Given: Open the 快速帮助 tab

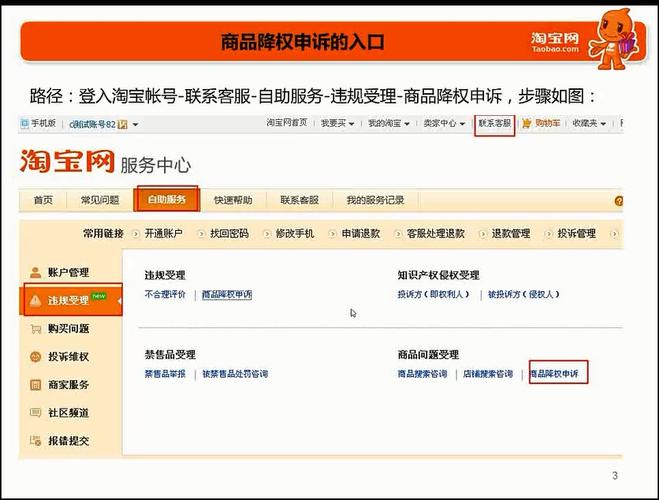Looking at the screenshot, I should coord(233,200).
